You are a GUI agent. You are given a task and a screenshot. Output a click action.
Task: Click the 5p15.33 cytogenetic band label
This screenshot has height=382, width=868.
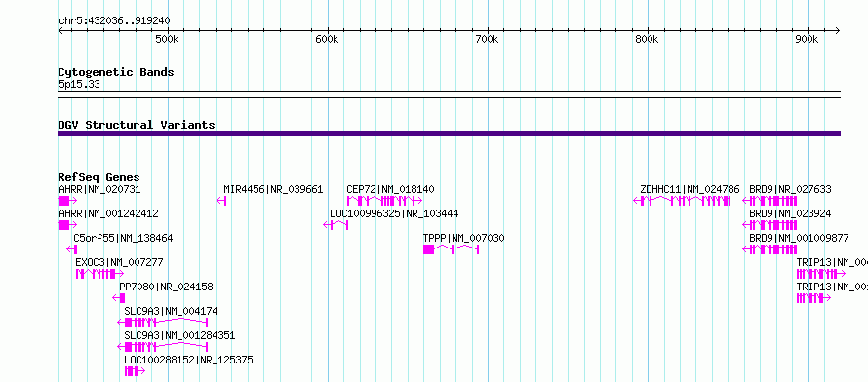(79, 85)
